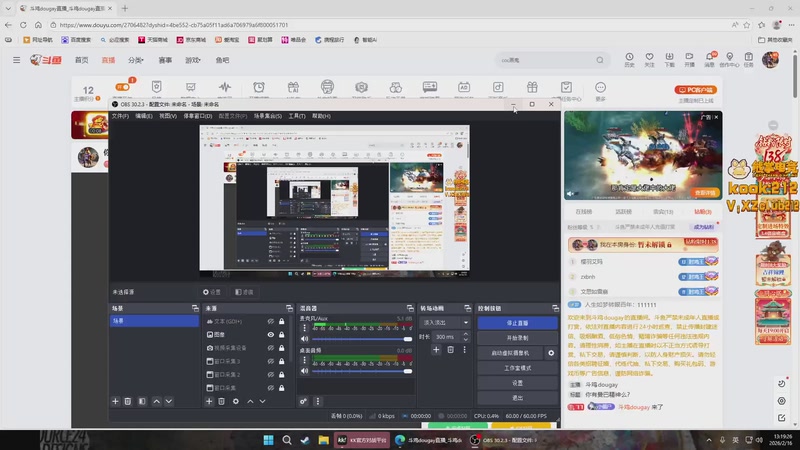Open advanced audio properties gears in mixer
Screen dimensions: 800x450
coord(304,402)
